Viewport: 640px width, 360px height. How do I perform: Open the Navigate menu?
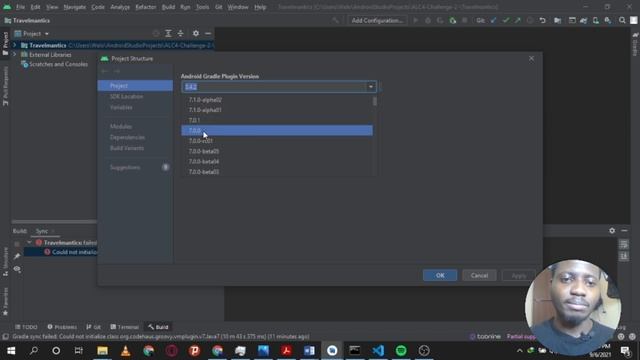point(75,7)
